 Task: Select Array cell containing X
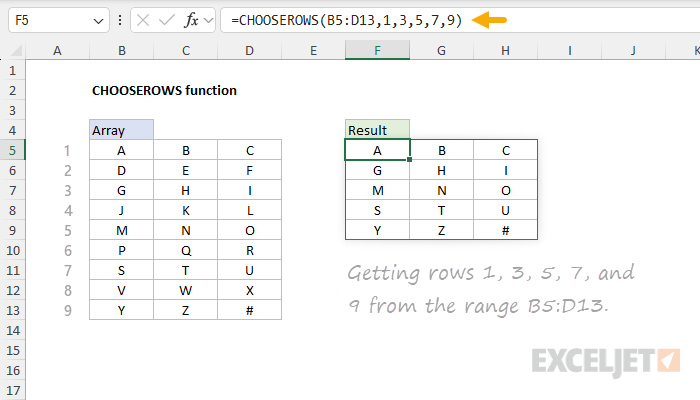(250, 290)
